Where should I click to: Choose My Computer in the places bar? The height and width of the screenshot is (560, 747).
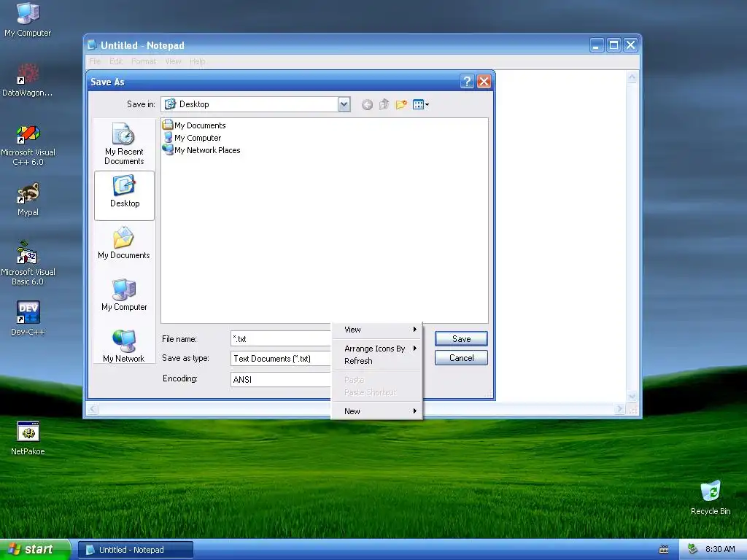pyautogui.click(x=124, y=295)
